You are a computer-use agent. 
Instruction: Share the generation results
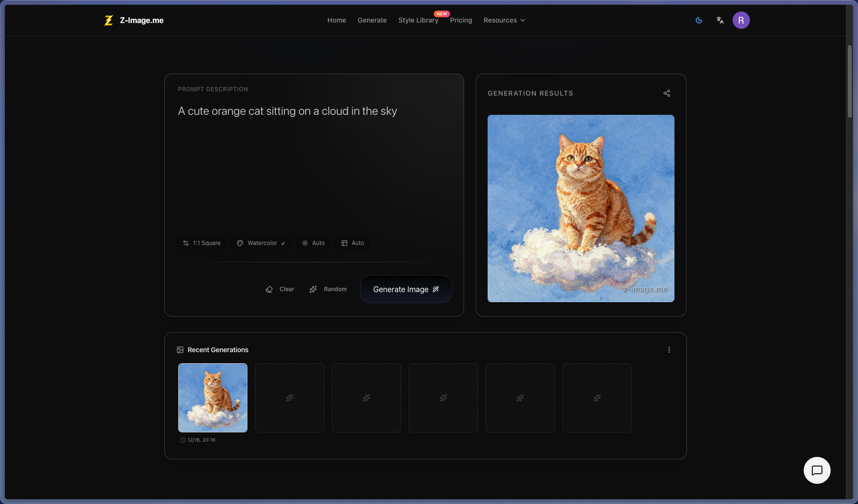pos(667,93)
